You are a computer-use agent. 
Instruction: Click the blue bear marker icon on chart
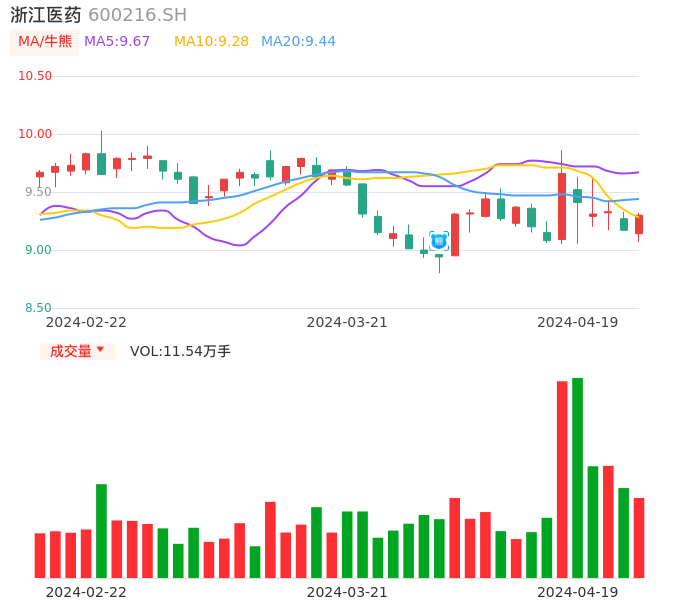click(x=439, y=240)
